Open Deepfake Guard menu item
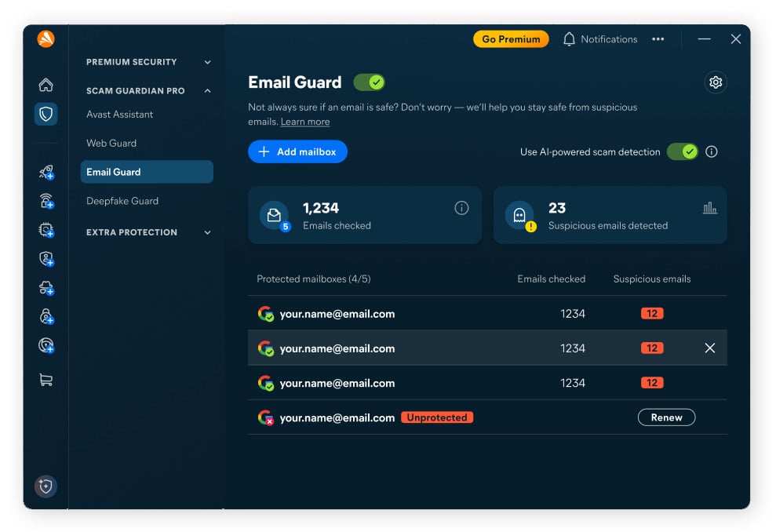 point(122,201)
